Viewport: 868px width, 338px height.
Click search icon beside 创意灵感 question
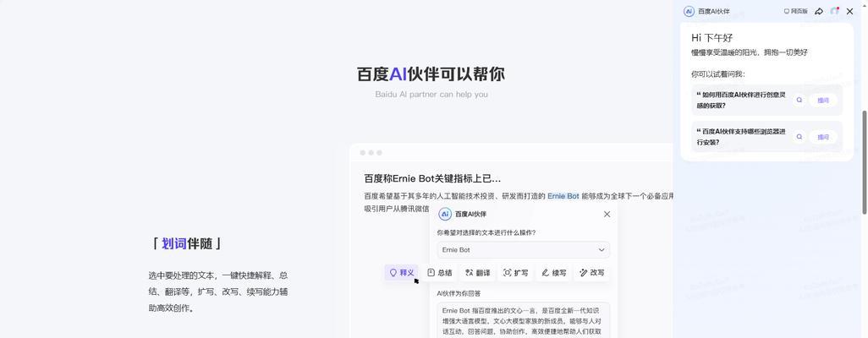tap(799, 100)
